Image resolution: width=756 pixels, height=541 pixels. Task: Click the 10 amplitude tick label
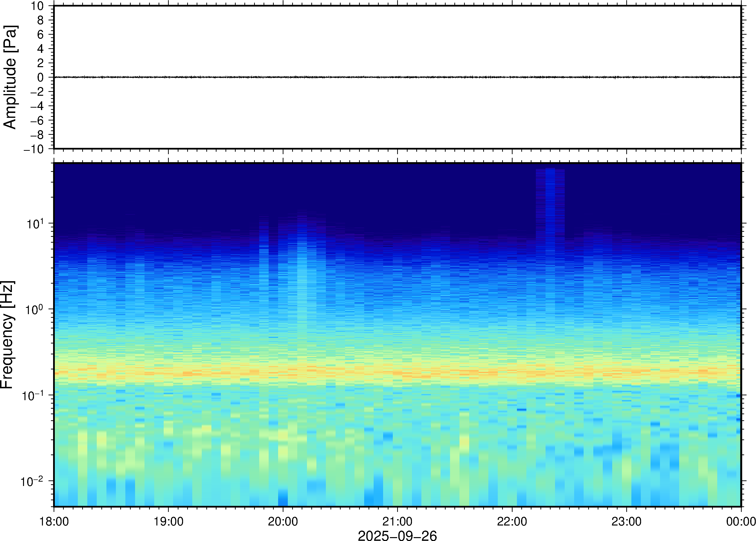point(37,6)
